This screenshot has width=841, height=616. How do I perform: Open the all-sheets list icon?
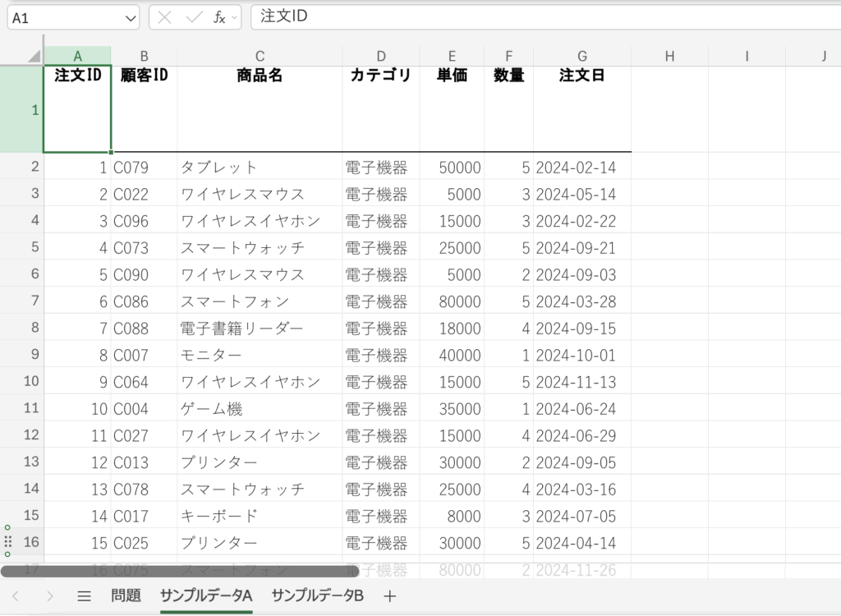point(84,596)
